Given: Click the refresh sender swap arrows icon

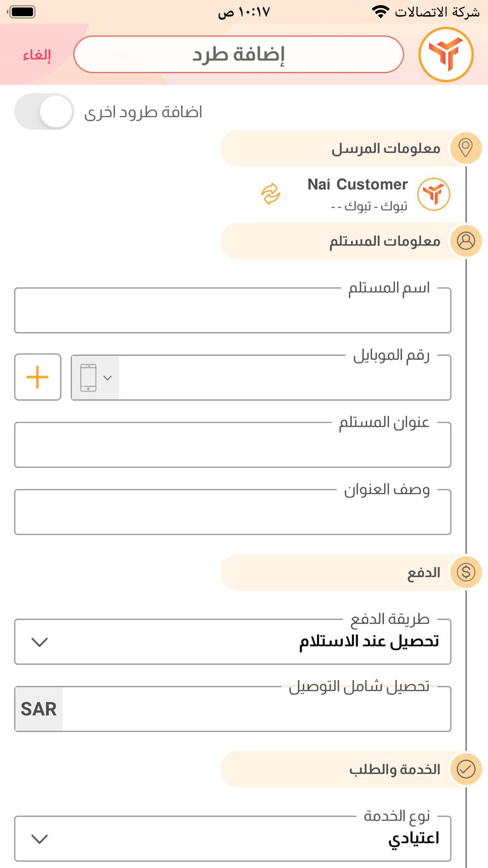Looking at the screenshot, I should 270,194.
